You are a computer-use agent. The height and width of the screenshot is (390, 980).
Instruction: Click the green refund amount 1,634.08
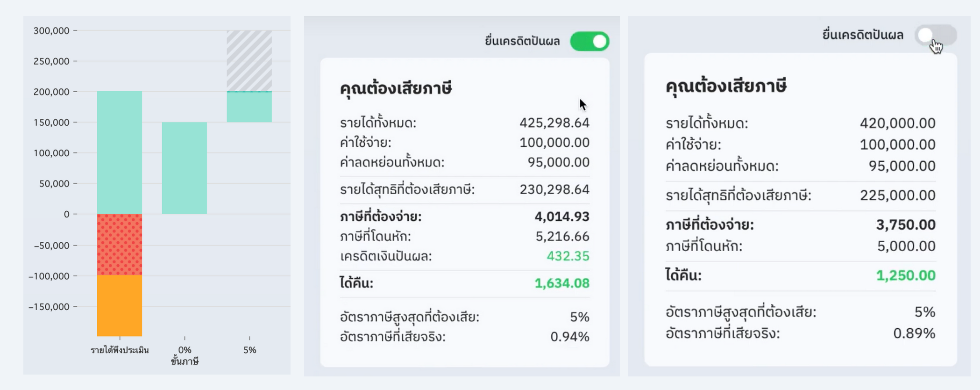[x=561, y=283]
